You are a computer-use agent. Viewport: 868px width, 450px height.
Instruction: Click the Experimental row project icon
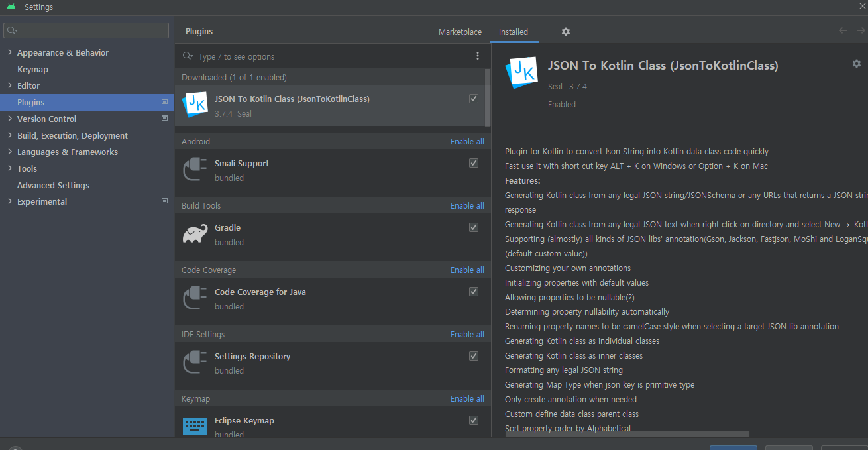[164, 201]
